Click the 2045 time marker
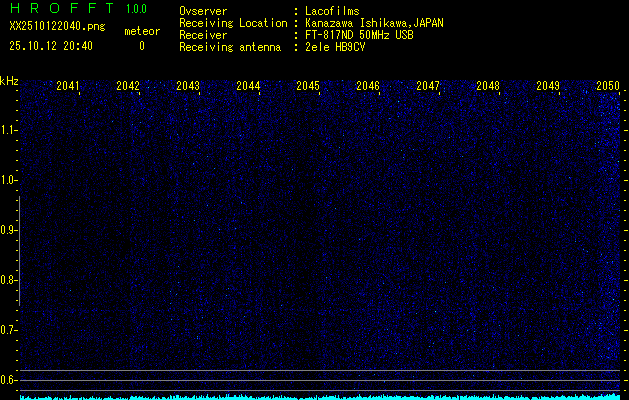The height and width of the screenshot is (400, 629). click(x=308, y=87)
